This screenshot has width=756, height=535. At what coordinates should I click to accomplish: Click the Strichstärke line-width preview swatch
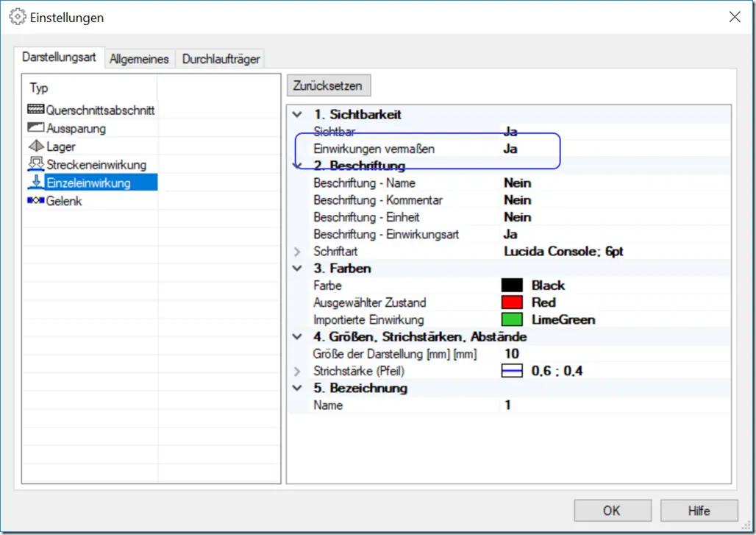click(x=512, y=371)
